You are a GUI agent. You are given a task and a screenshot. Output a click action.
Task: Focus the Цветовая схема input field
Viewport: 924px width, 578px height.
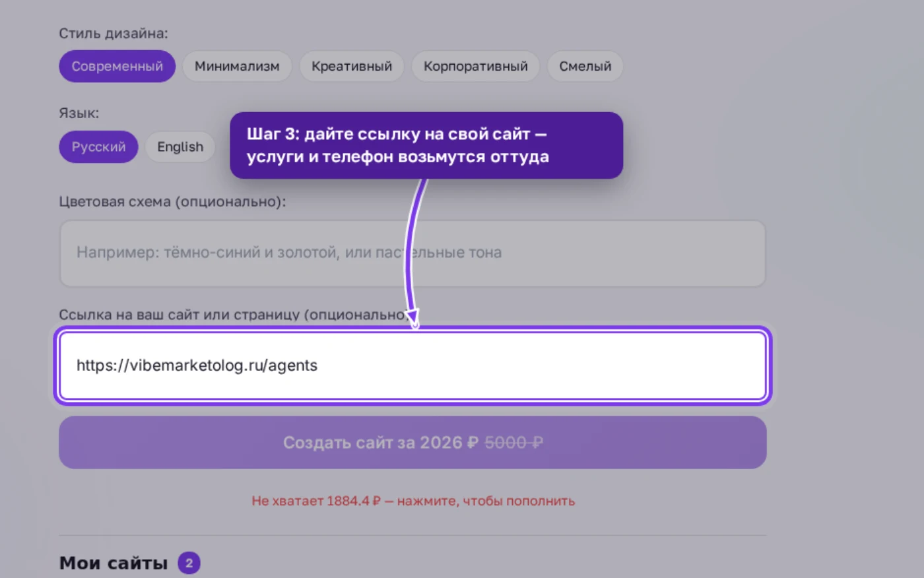(412, 253)
